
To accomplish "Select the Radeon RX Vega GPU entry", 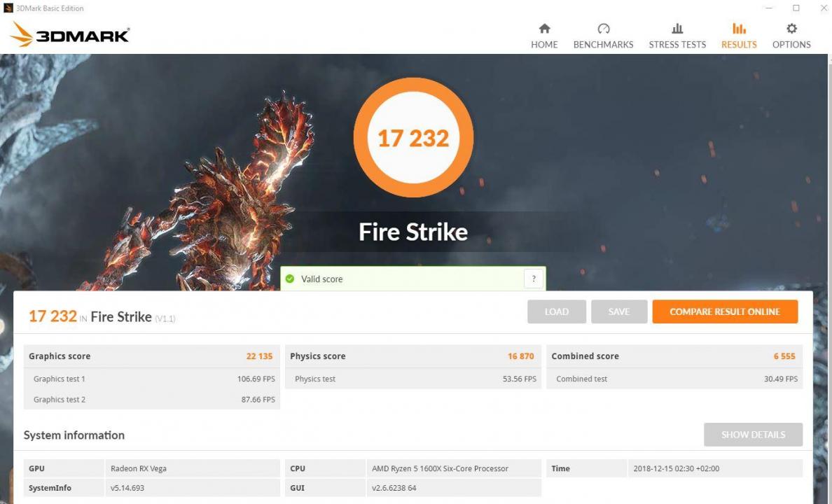I will 139,468.
